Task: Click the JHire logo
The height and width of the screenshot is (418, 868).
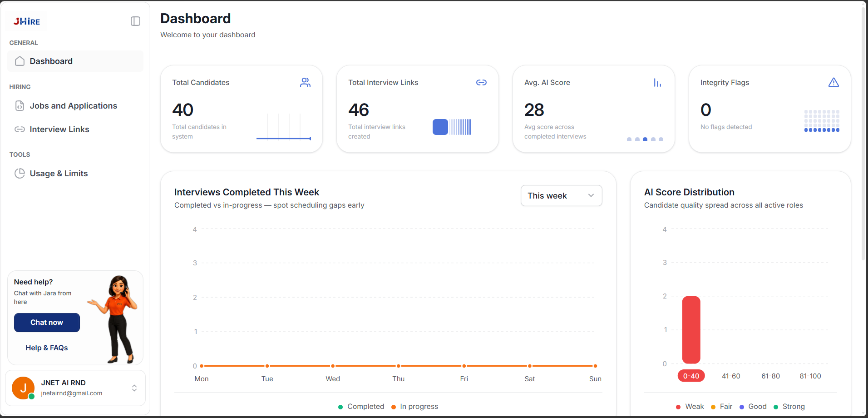Action: [27, 21]
